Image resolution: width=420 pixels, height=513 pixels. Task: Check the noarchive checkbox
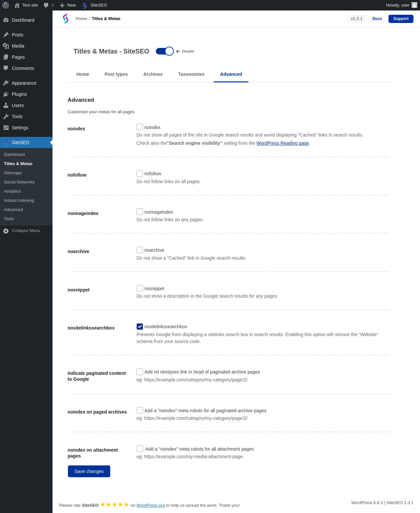coord(140,250)
